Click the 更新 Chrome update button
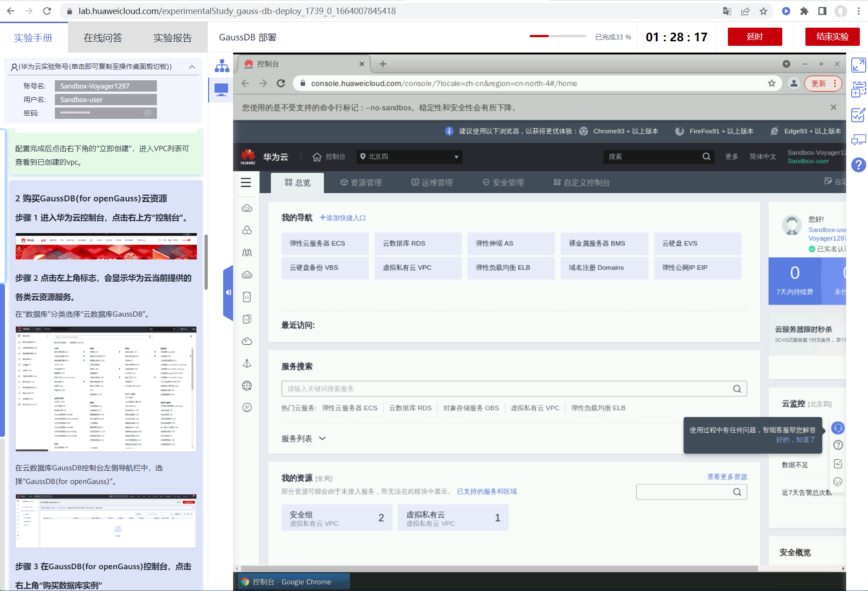 pyautogui.click(x=823, y=83)
